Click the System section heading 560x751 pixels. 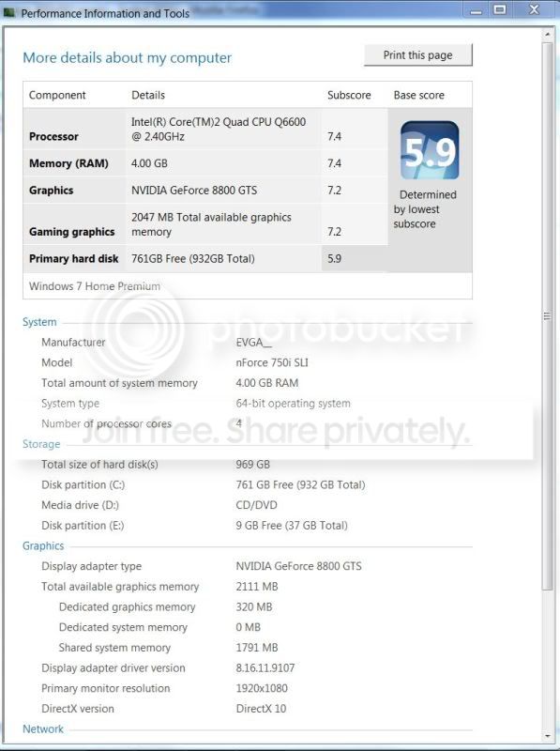tap(39, 322)
